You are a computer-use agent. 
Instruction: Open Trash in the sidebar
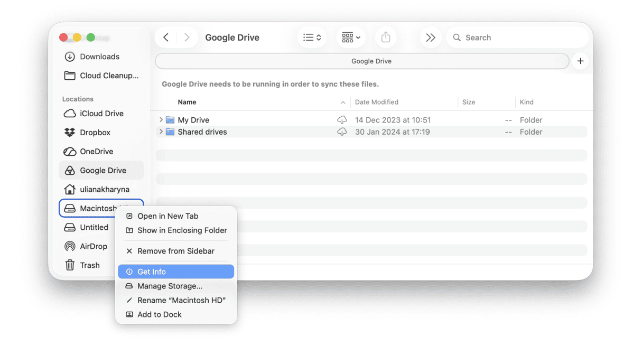(x=90, y=266)
